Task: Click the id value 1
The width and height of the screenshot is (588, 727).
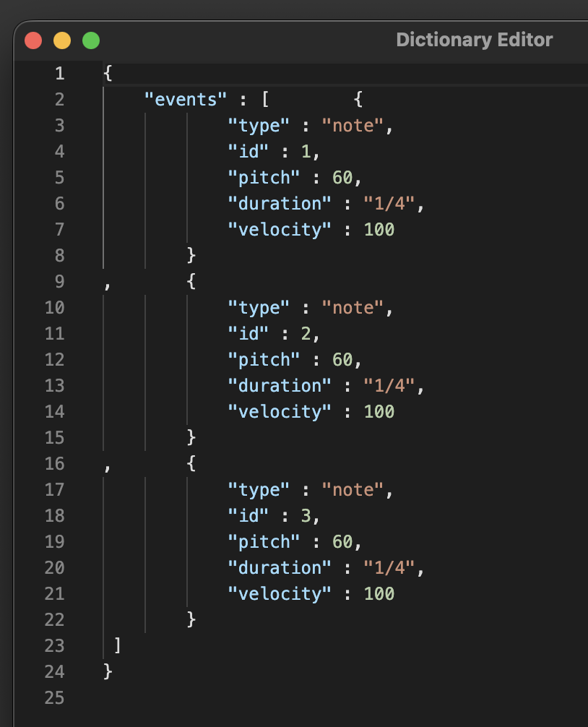Action: coord(306,152)
